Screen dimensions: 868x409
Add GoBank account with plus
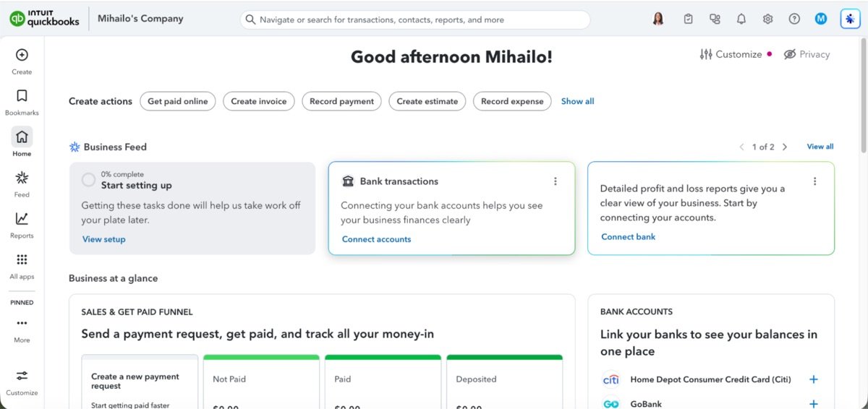point(814,404)
